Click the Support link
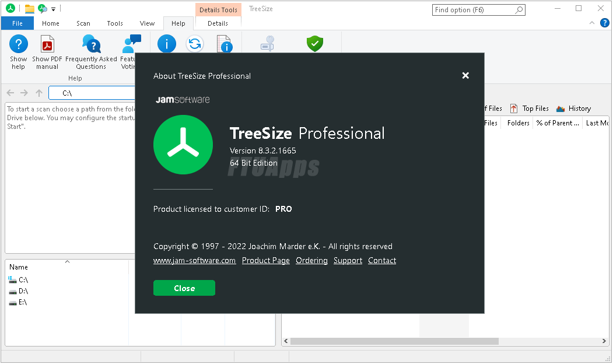The width and height of the screenshot is (613, 364). [348, 260]
